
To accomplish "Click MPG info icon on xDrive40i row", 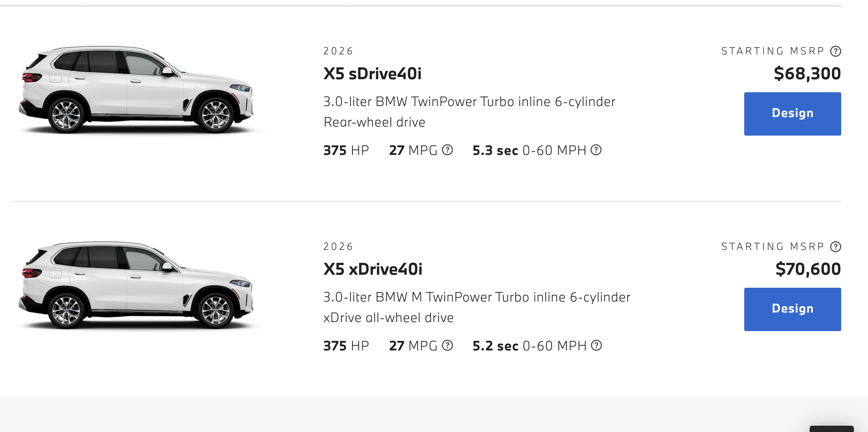I will coord(447,345).
